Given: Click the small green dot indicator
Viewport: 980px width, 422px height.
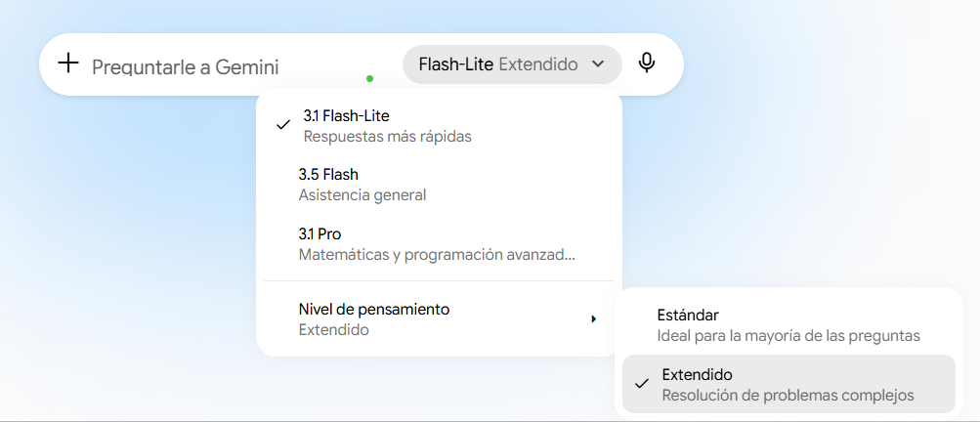Looking at the screenshot, I should (369, 79).
